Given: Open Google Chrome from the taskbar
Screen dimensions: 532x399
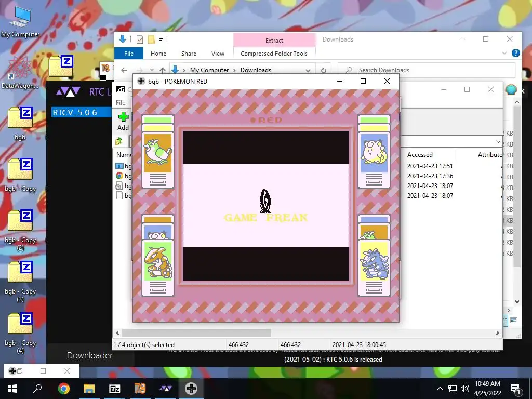Looking at the screenshot, I should (x=63, y=389).
